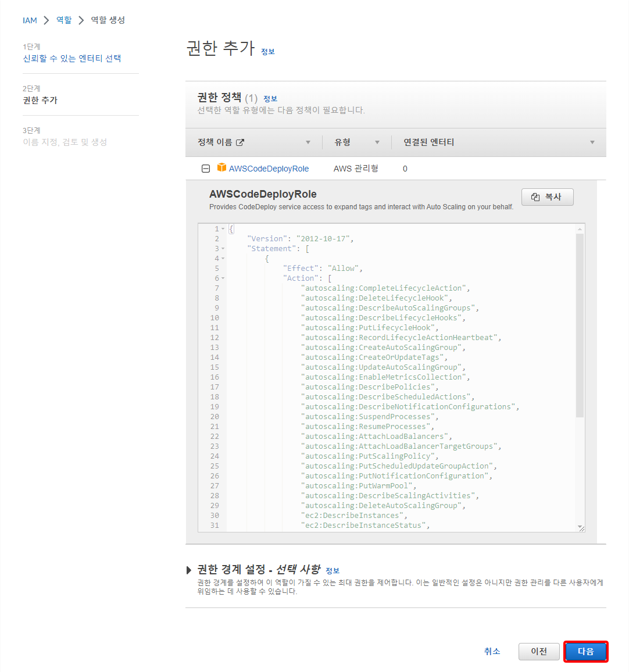This screenshot has height=672, width=629.
Task: Open the 역할 breadcrumb link
Action: tap(64, 20)
